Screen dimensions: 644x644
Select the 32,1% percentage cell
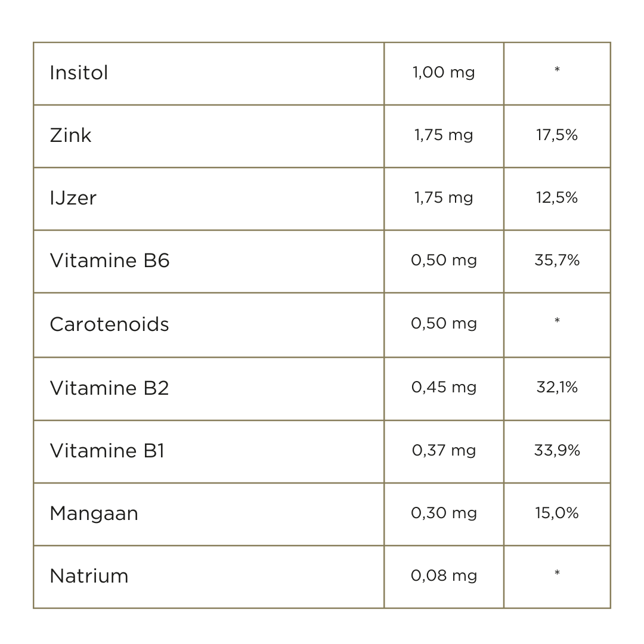click(557, 388)
